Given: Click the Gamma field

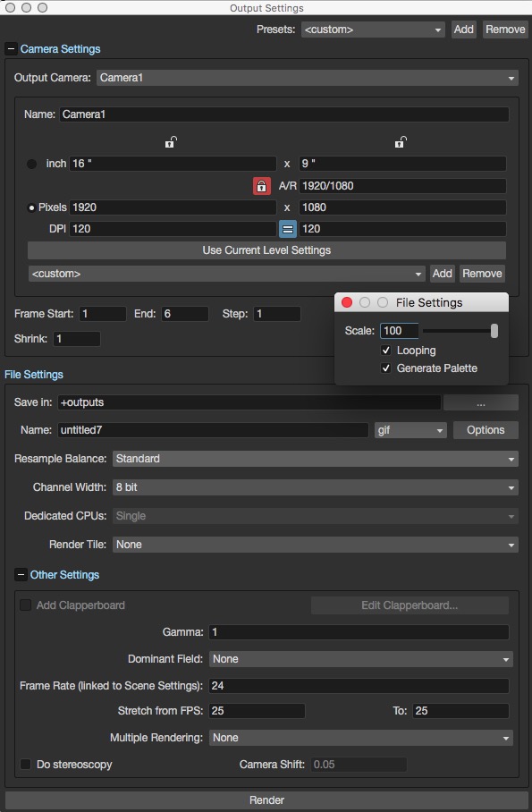Looking at the screenshot, I should [359, 632].
